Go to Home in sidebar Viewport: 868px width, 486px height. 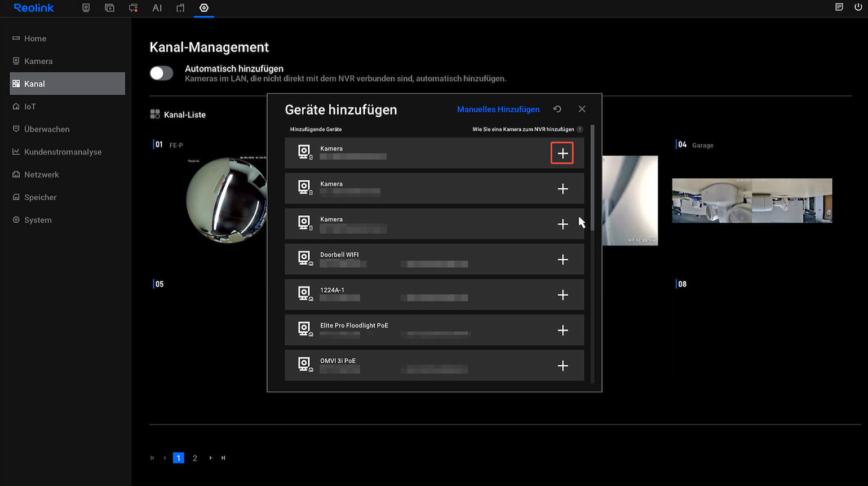click(67, 38)
